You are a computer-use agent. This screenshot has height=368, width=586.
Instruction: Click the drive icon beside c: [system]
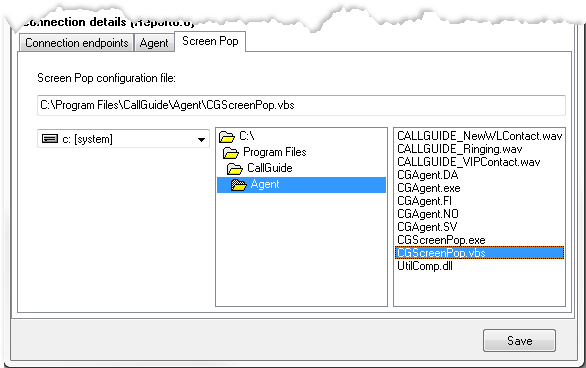click(x=50, y=139)
